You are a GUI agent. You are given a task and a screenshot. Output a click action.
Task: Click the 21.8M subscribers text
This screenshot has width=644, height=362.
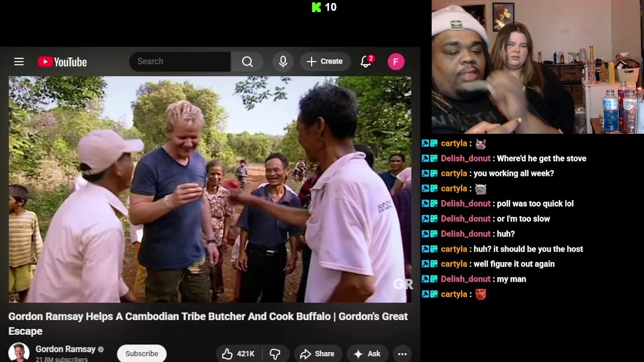(x=61, y=359)
